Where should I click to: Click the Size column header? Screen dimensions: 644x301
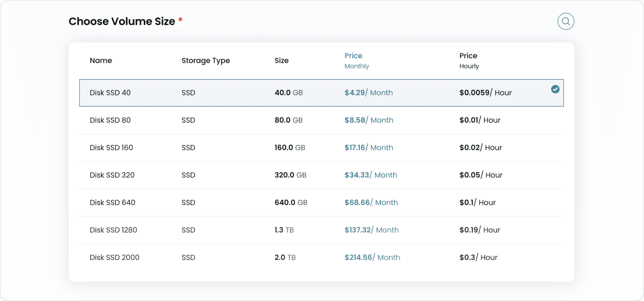tap(282, 61)
